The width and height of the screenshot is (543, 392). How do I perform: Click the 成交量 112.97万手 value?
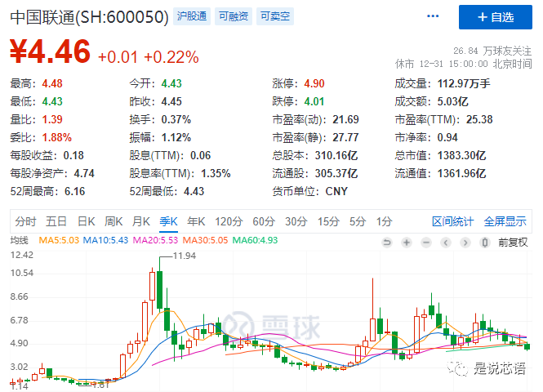[x=464, y=83]
